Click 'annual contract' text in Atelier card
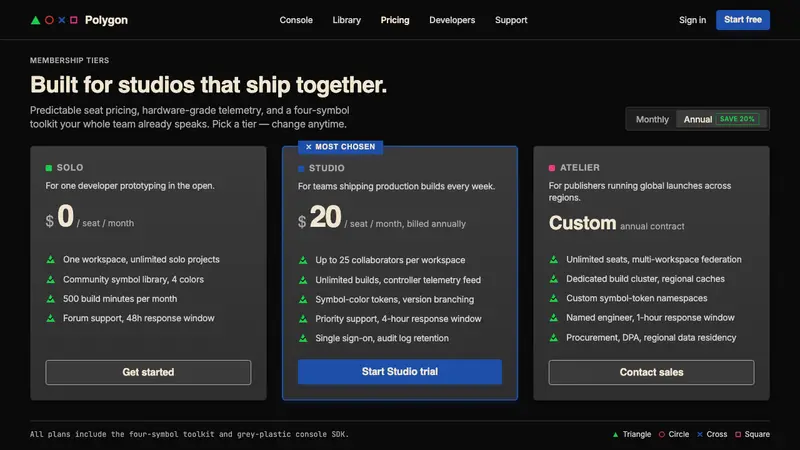Image resolution: width=800 pixels, height=450 pixels. point(652,226)
